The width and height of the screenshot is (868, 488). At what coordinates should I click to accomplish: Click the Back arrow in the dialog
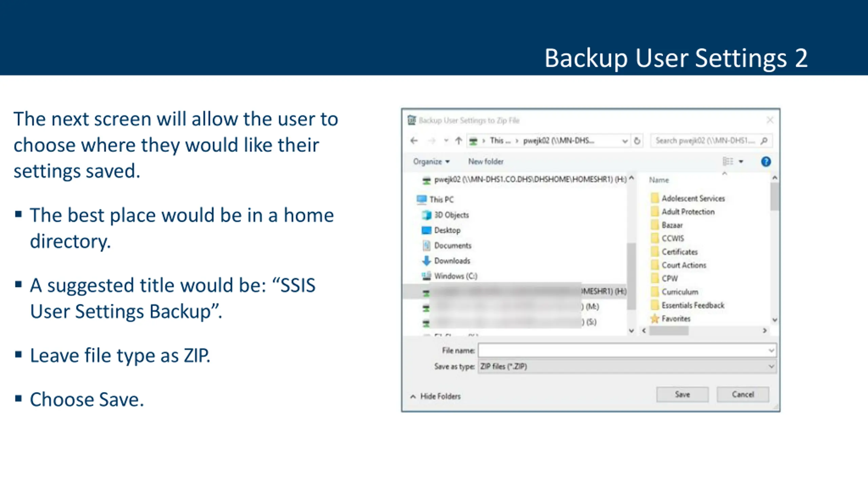click(414, 141)
